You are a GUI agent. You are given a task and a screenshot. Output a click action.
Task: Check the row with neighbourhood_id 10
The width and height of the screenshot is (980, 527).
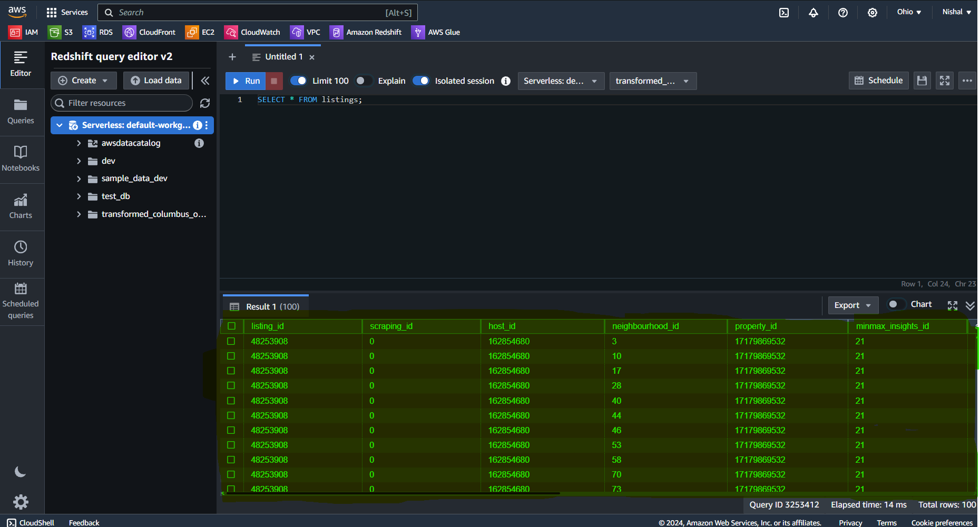tap(231, 356)
